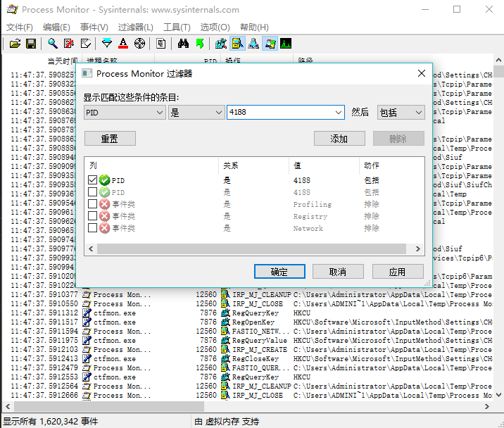Open the 包括 action dropdown

click(401, 113)
